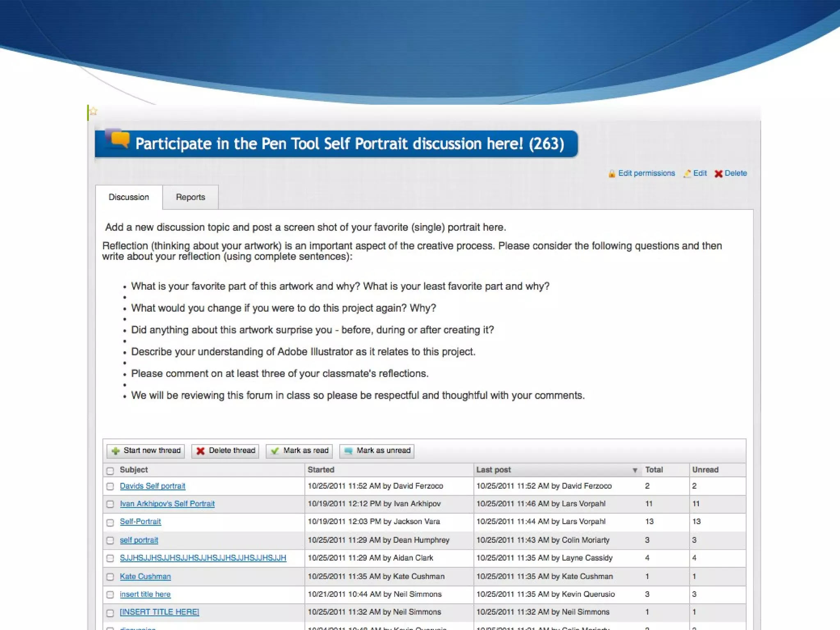Viewport: 840px width, 630px height.
Task: Sort threads by Started column
Action: [321, 470]
